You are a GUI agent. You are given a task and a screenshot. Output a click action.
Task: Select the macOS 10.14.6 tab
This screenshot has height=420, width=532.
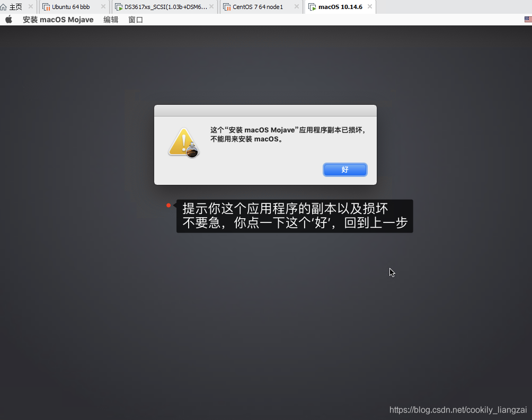point(340,7)
